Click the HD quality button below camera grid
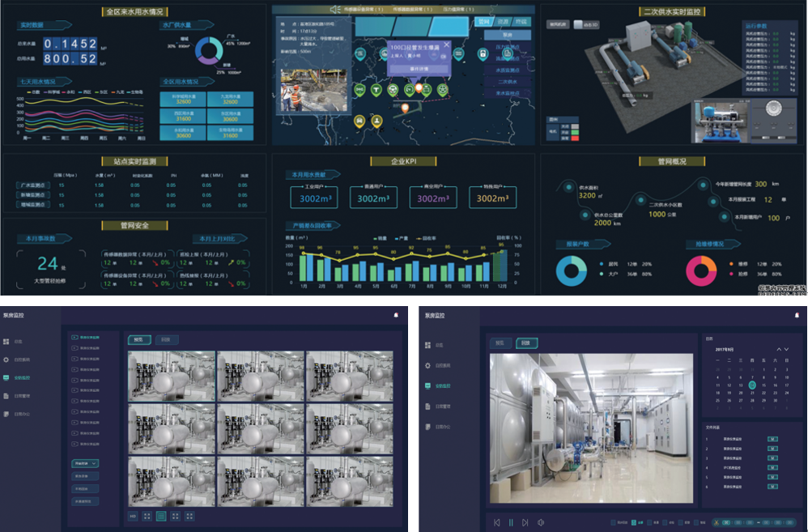Image resolution: width=808 pixels, height=532 pixels. [133, 516]
